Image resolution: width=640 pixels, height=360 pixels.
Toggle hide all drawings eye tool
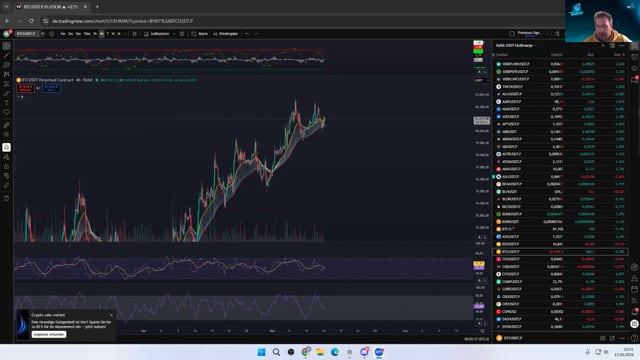coord(7,176)
